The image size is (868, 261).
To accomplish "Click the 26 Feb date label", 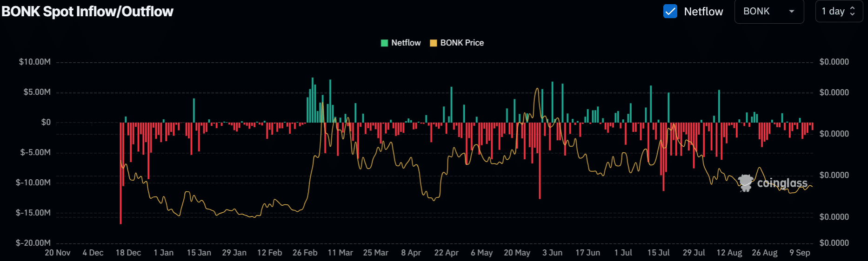I will tap(305, 253).
